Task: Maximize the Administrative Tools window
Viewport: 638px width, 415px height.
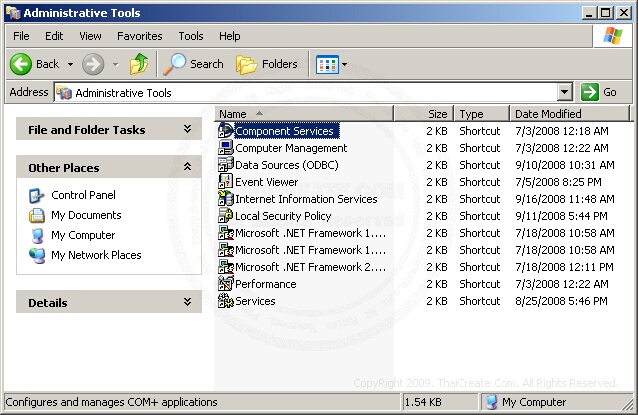Action: point(605,13)
